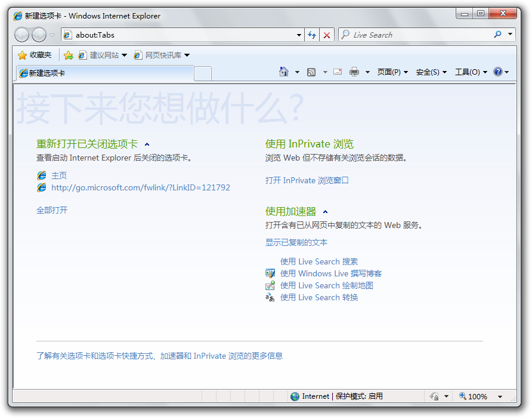
Task: Click the Windows Live blog accelerator icon
Action: coord(270,273)
